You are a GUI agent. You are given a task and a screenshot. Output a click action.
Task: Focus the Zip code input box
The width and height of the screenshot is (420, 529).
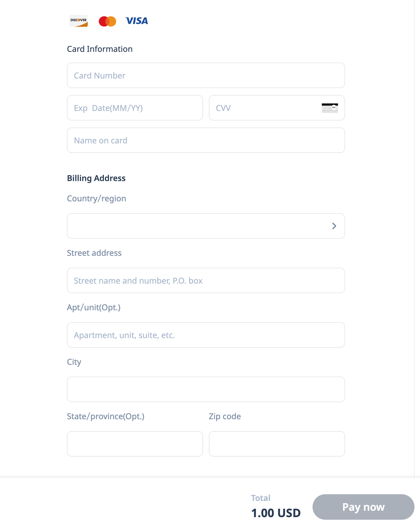[x=277, y=444]
